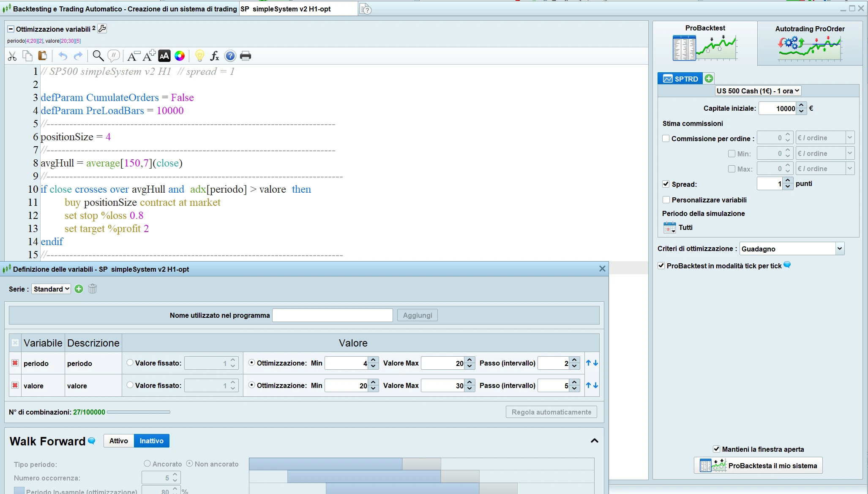The height and width of the screenshot is (494, 868).
Task: Click the Undo arrow icon
Action: [63, 56]
